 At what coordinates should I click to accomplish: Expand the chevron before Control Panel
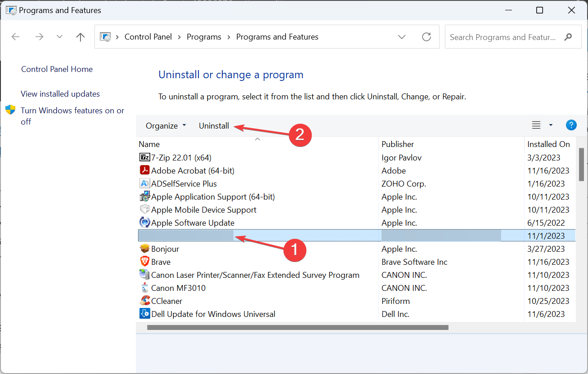coord(117,37)
